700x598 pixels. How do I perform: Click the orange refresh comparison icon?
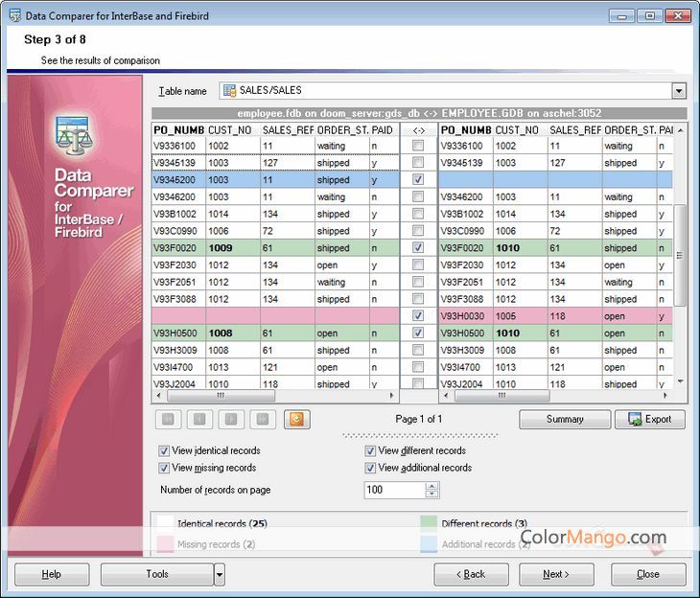pyautogui.click(x=297, y=419)
